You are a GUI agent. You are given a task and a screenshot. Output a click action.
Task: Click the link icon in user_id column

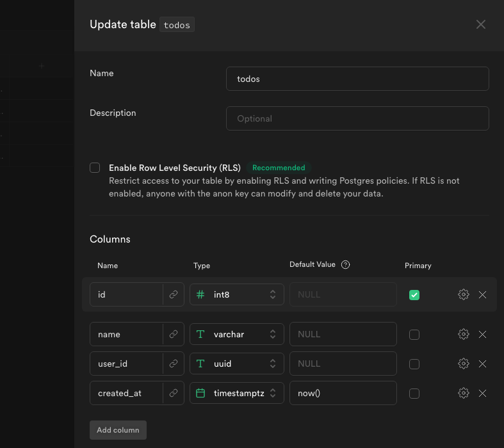(x=174, y=364)
